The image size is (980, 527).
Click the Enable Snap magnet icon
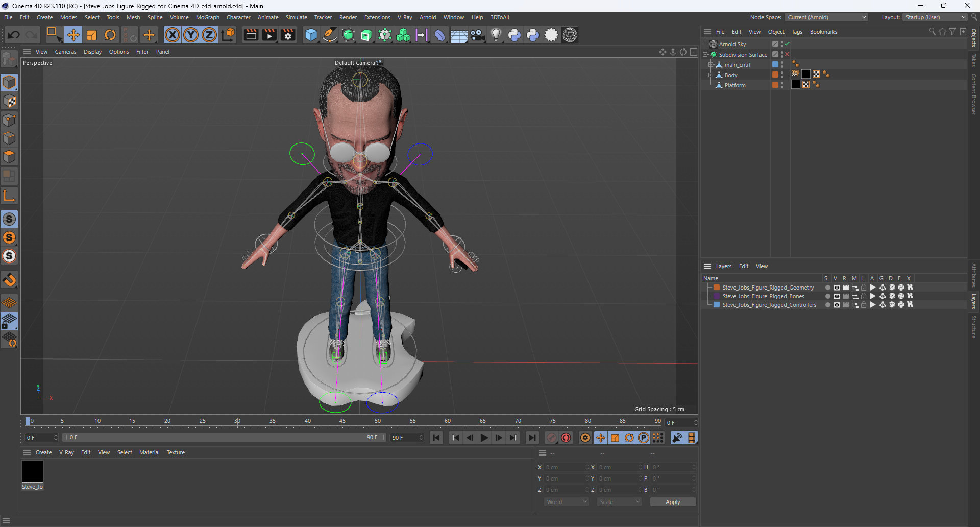[x=9, y=280]
